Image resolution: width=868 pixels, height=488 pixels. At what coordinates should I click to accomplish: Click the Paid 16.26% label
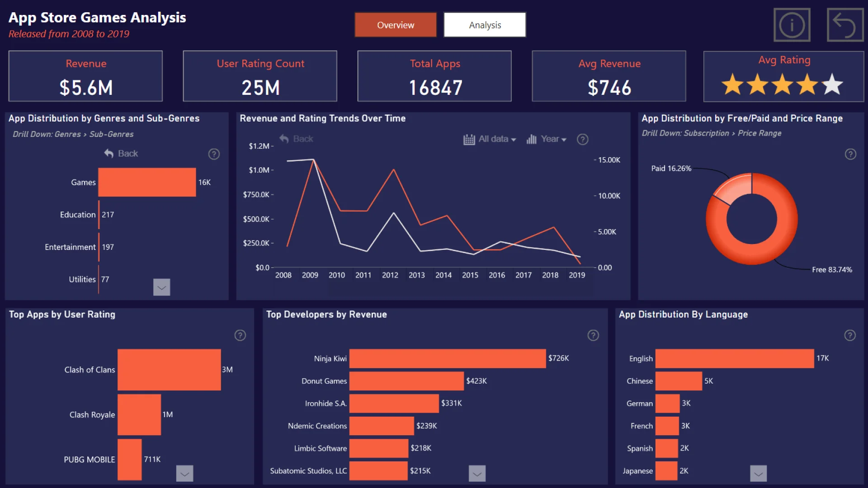(x=671, y=169)
